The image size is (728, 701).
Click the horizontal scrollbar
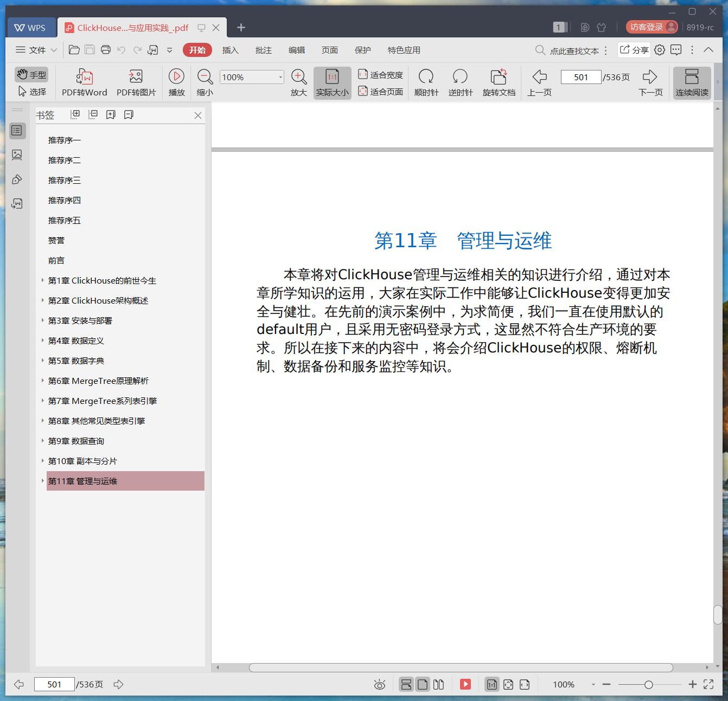coord(461,667)
